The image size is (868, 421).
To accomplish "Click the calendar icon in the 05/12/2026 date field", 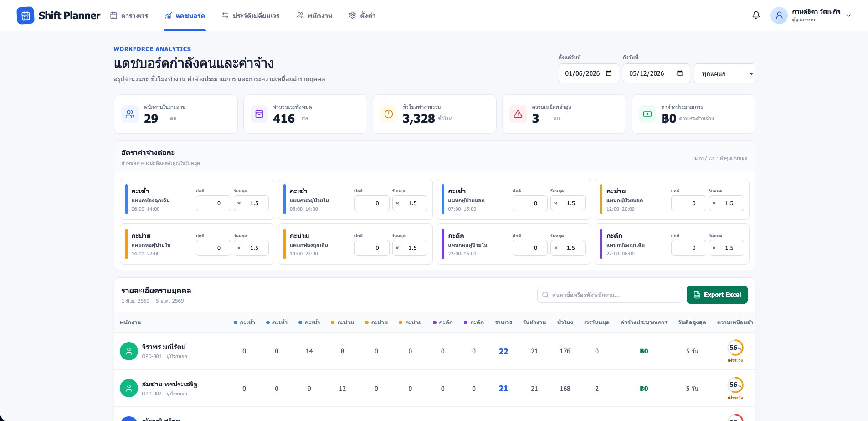I will click(x=680, y=73).
